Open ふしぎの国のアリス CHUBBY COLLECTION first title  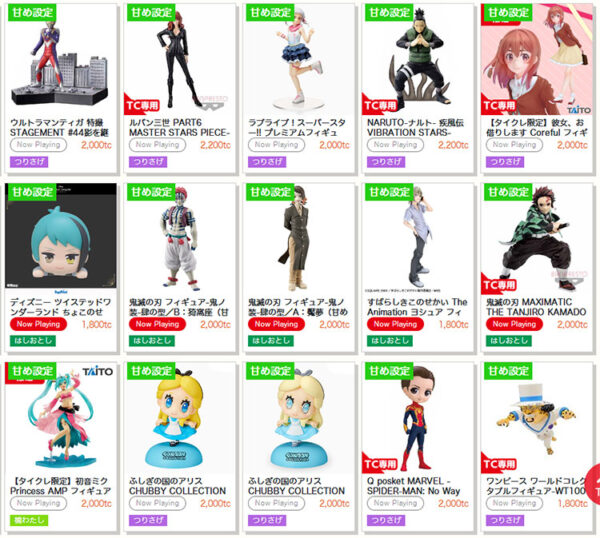point(178,486)
